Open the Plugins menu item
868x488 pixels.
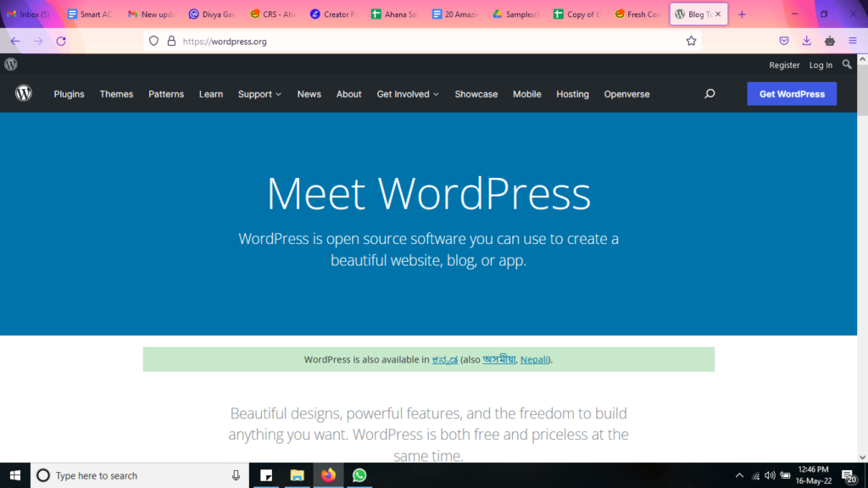pos(69,94)
